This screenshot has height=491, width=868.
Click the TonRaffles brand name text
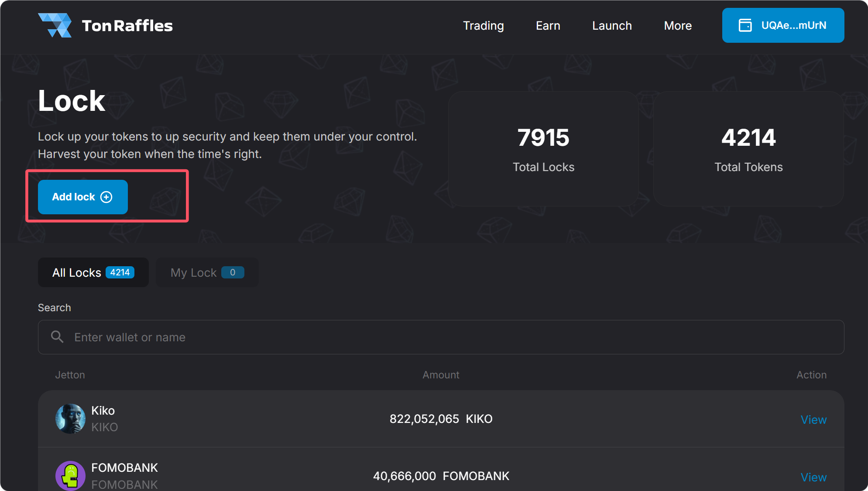(127, 26)
